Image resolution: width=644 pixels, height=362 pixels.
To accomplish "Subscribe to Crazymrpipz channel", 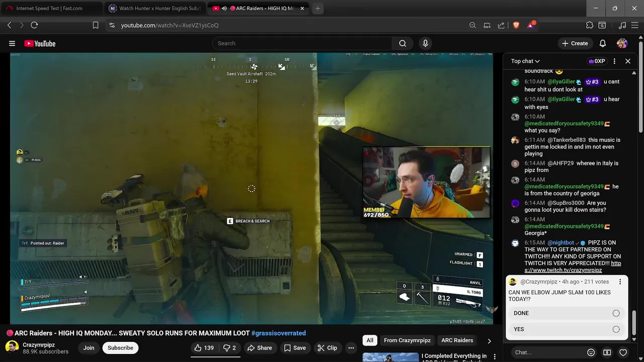I will (120, 348).
